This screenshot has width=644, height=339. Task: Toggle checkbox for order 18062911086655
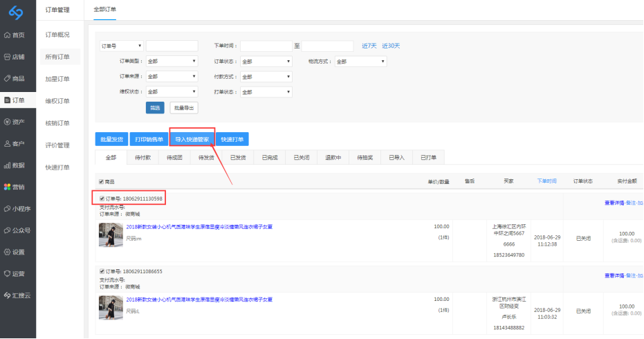[x=102, y=271]
